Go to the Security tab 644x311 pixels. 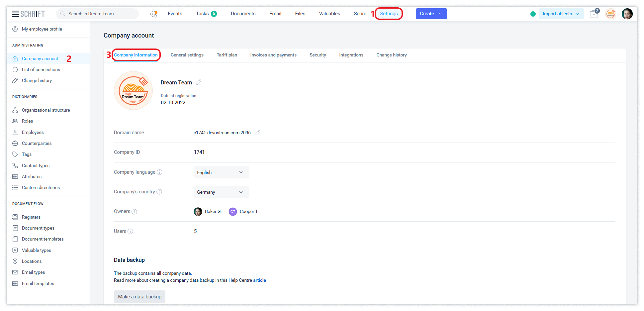click(318, 55)
